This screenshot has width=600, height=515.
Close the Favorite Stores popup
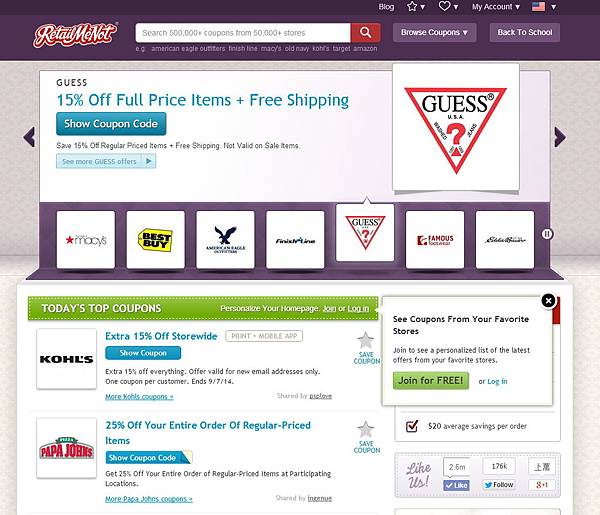(x=548, y=301)
